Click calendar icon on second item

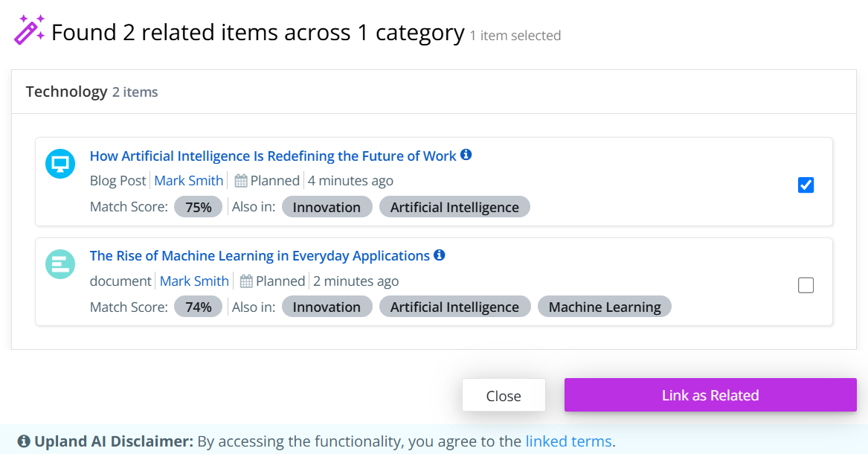pos(246,281)
